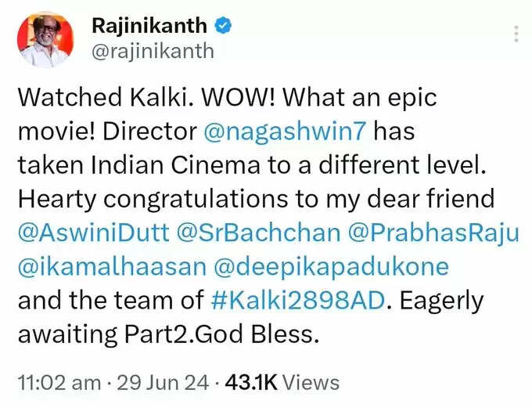The height and width of the screenshot is (408, 532).
Task: Click the @rajinikanth handle
Action: (x=153, y=51)
